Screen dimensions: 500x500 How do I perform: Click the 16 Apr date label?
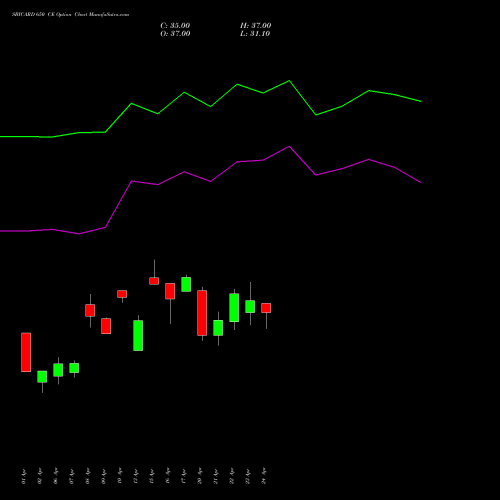point(168,476)
